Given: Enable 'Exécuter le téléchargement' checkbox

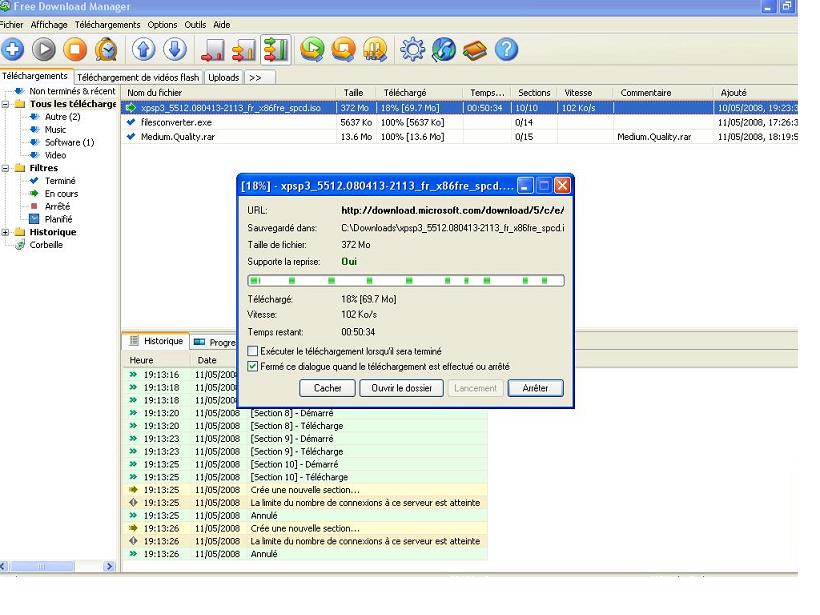Looking at the screenshot, I should [x=251, y=352].
